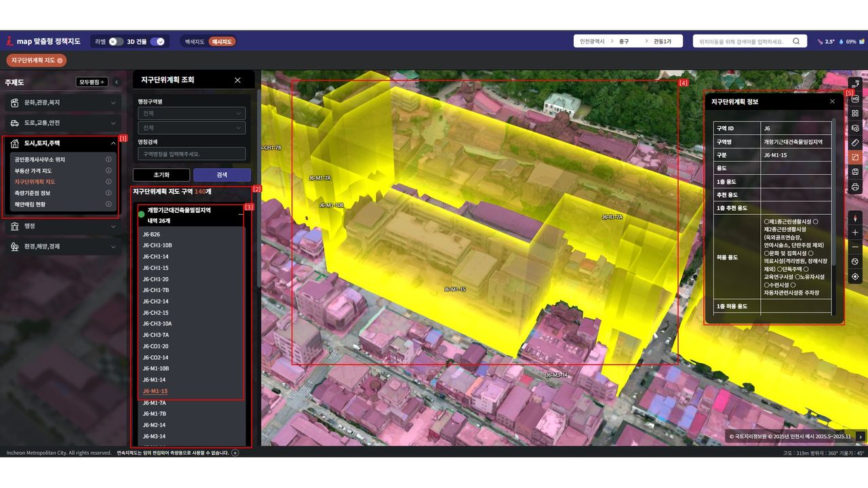This screenshot has width=868, height=488.
Task: Open the first 행정구역별 전체 dropdown
Action: 191,113
